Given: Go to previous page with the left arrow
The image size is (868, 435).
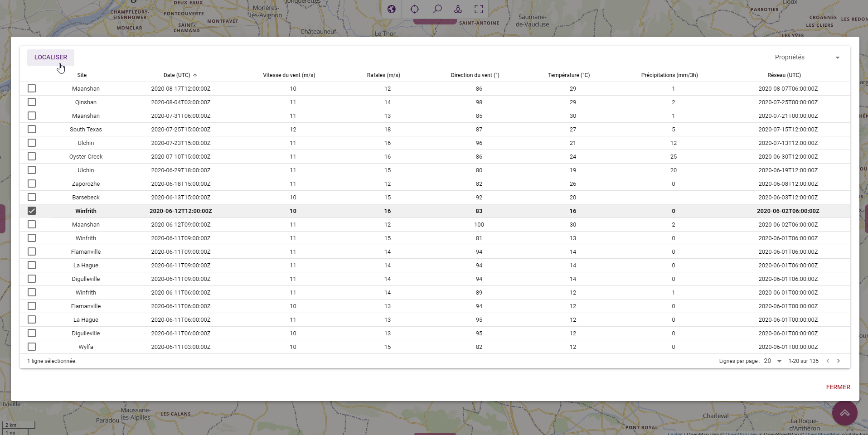Looking at the screenshot, I should 828,361.
